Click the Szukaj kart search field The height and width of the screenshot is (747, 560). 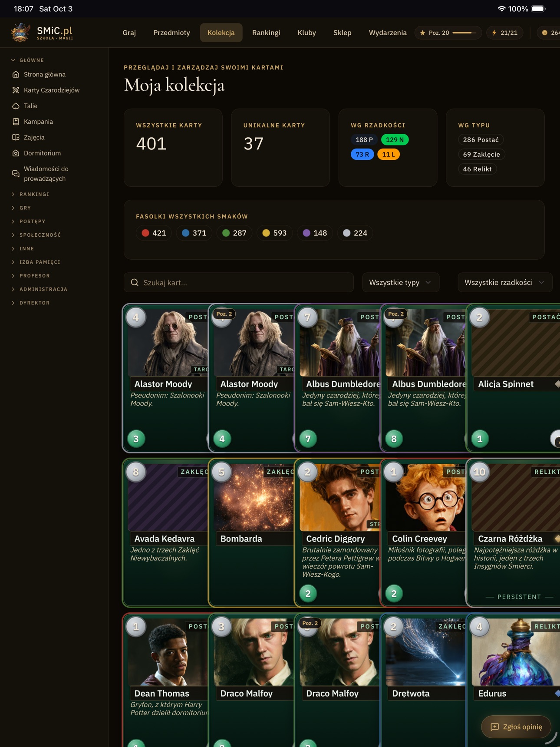(x=239, y=282)
